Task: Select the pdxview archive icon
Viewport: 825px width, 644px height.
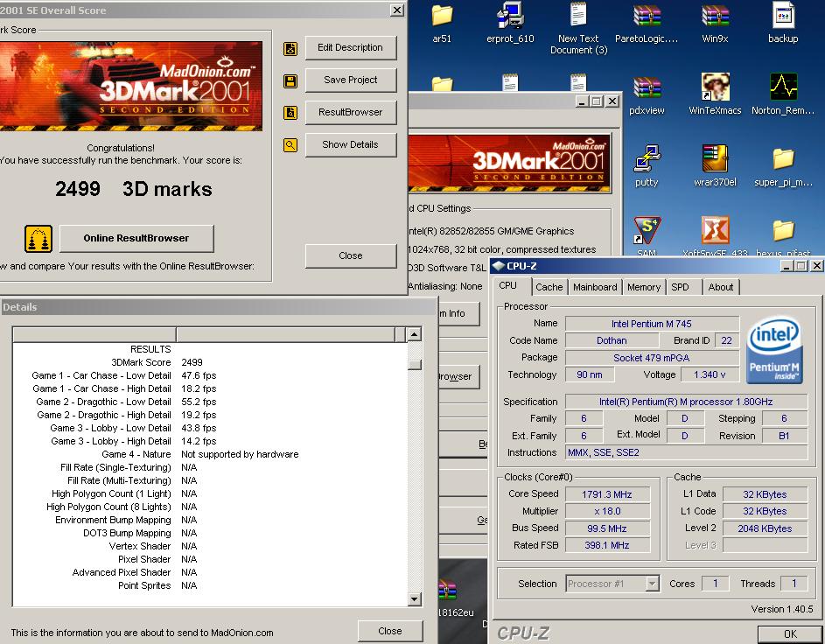Action: tap(647, 87)
